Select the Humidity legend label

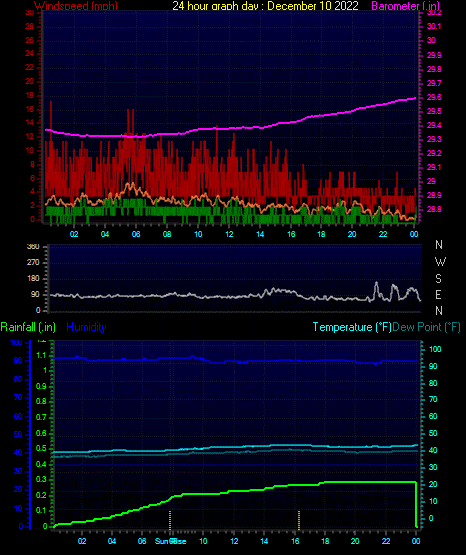pyautogui.click(x=86, y=327)
